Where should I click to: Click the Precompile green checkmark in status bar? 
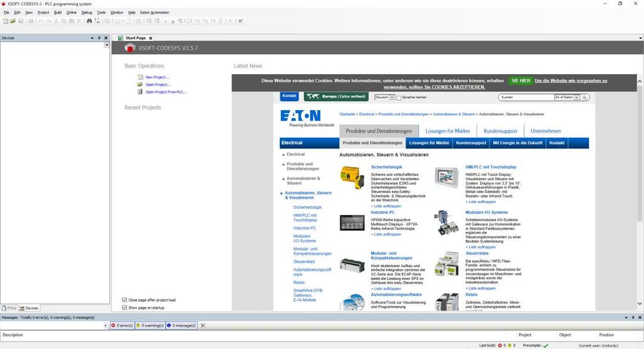pos(546,345)
